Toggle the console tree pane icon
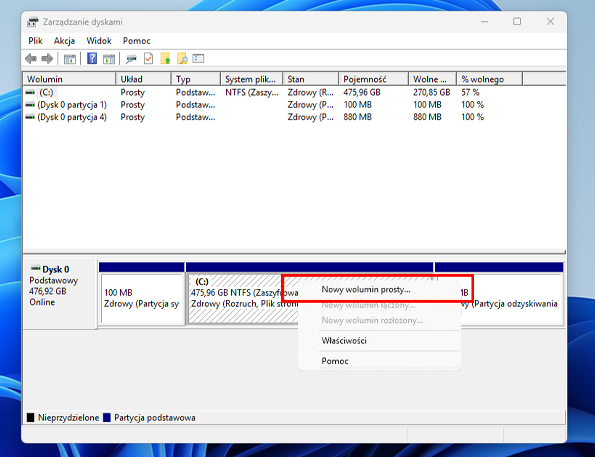This screenshot has width=595, height=457. point(70,59)
